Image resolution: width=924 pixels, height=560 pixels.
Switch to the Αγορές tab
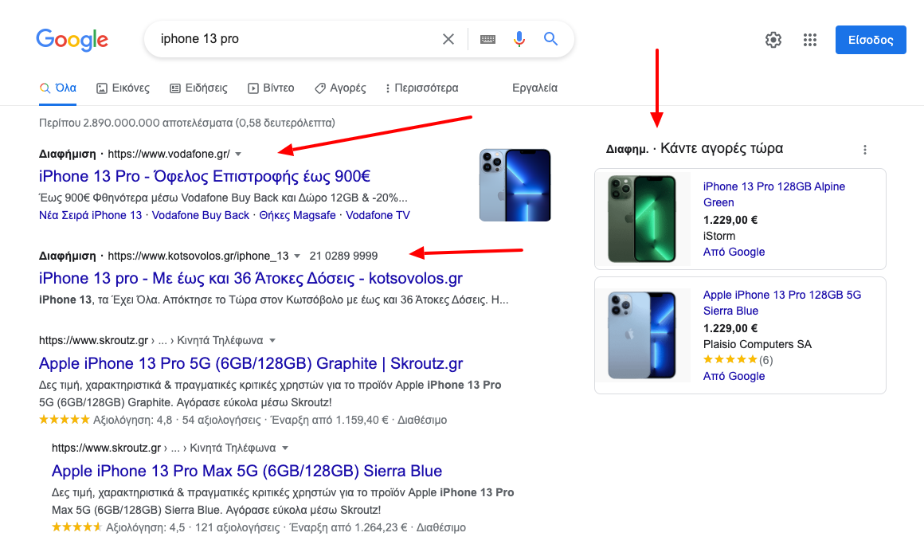tap(340, 88)
